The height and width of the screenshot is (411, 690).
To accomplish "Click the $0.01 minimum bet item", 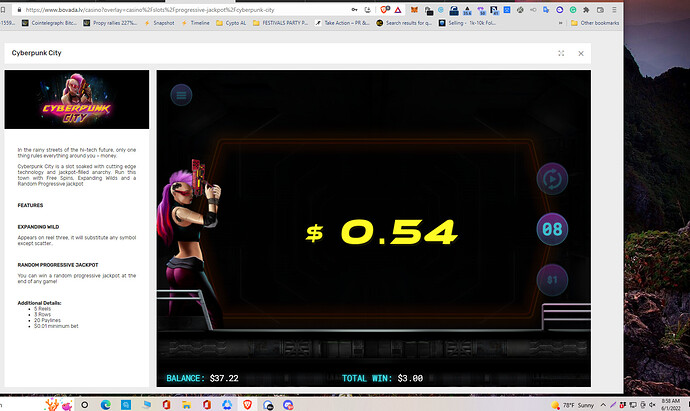I will pos(56,326).
